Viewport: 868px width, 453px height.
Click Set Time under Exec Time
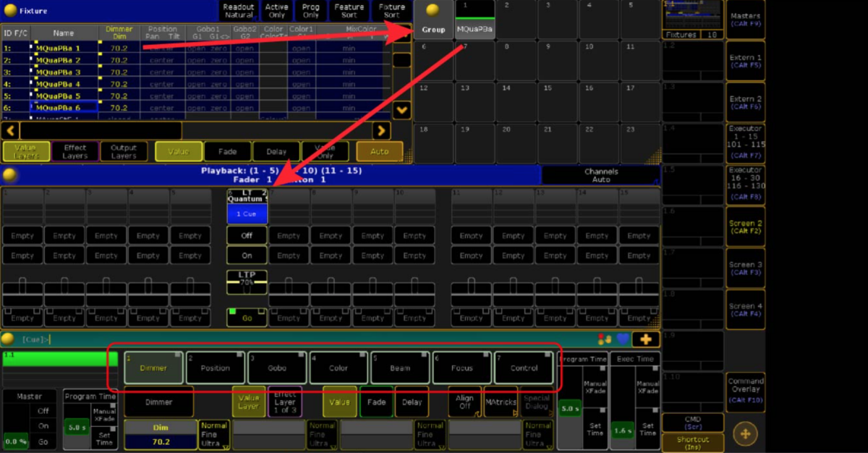tap(647, 428)
